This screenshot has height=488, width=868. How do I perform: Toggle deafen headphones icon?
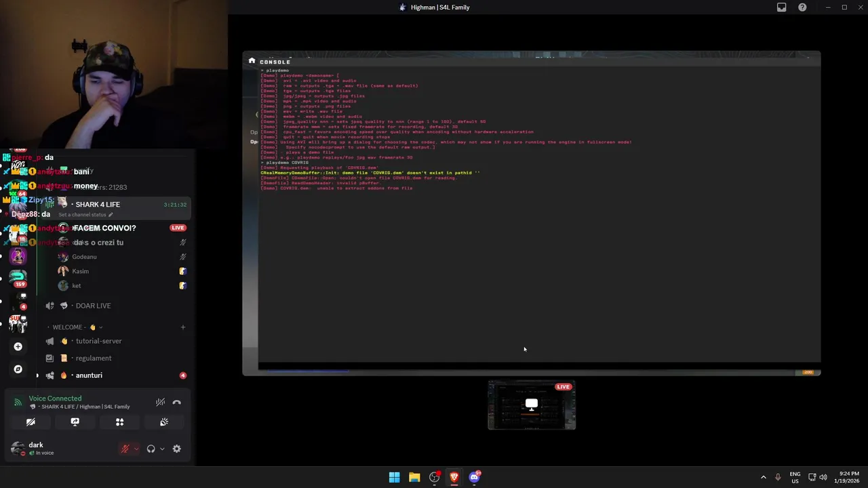[151, 449]
